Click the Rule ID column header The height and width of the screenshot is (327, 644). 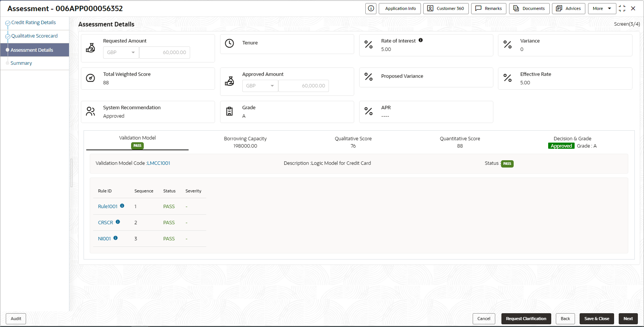pos(105,191)
